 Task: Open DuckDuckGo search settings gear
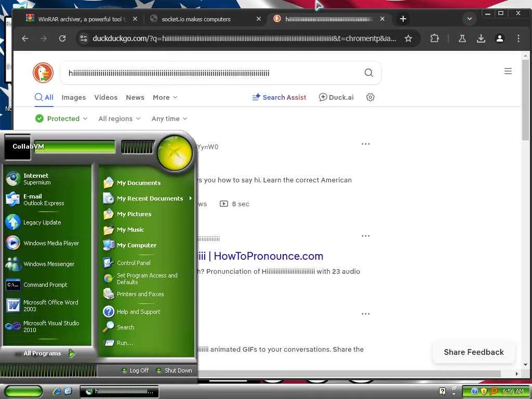pyautogui.click(x=370, y=97)
